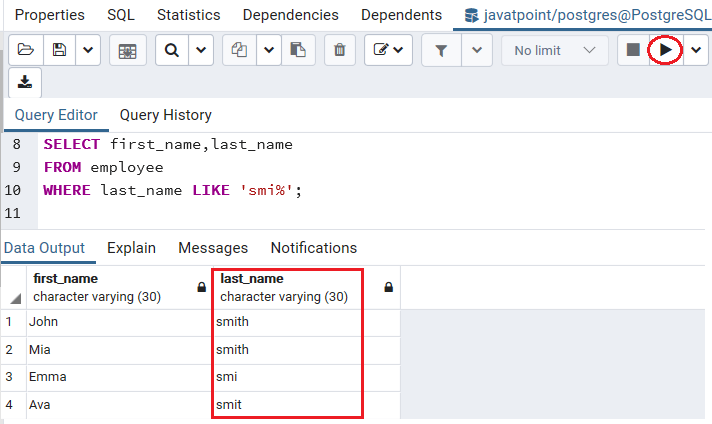This screenshot has width=712, height=424.
Task: Open the edit pencil dropdown
Action: point(388,50)
